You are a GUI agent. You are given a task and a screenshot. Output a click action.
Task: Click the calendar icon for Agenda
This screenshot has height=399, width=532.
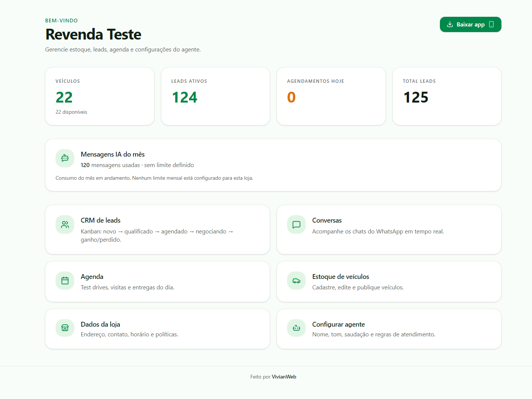[x=65, y=280]
